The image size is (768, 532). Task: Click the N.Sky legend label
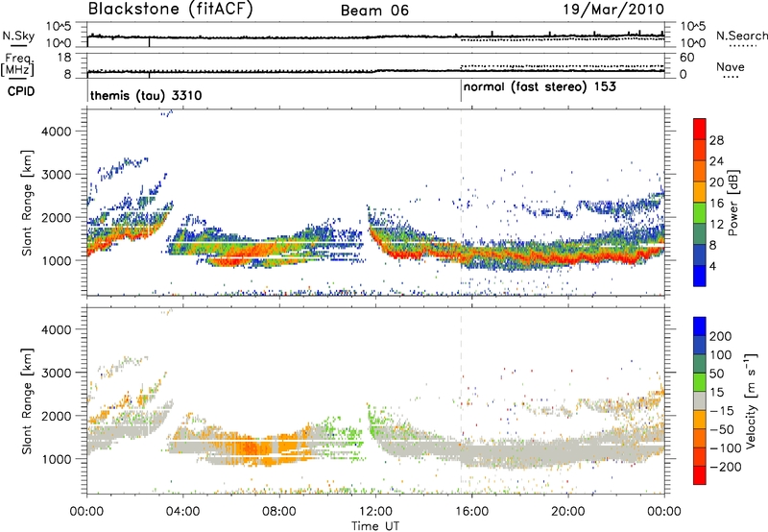point(18,36)
